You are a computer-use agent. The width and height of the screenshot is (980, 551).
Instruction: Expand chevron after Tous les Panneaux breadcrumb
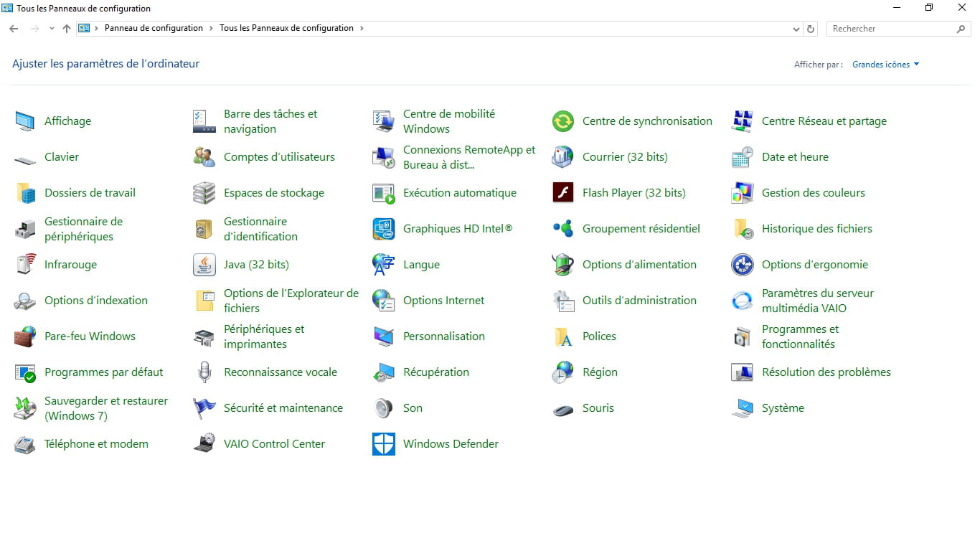(362, 29)
